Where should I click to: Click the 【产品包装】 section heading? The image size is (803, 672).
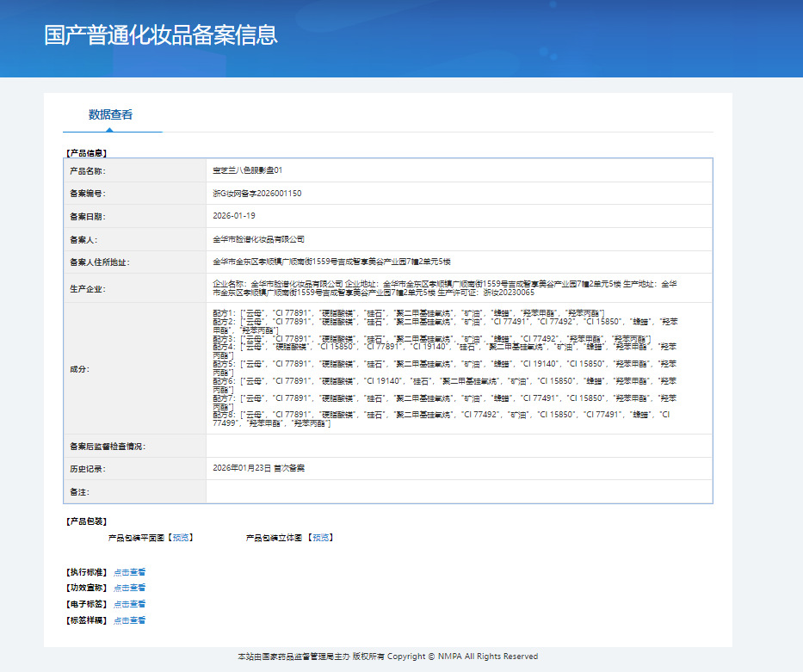(86, 521)
